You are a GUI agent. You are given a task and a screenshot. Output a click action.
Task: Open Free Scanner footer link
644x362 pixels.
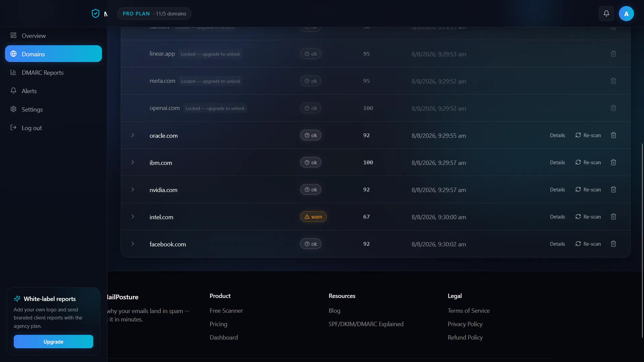click(226, 311)
